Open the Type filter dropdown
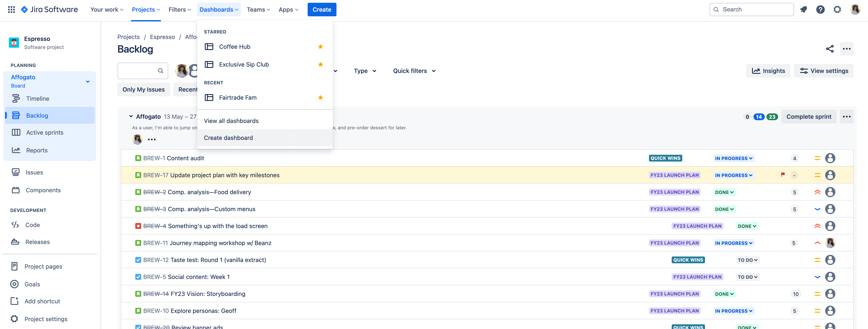The width and height of the screenshot is (868, 329). tap(365, 71)
